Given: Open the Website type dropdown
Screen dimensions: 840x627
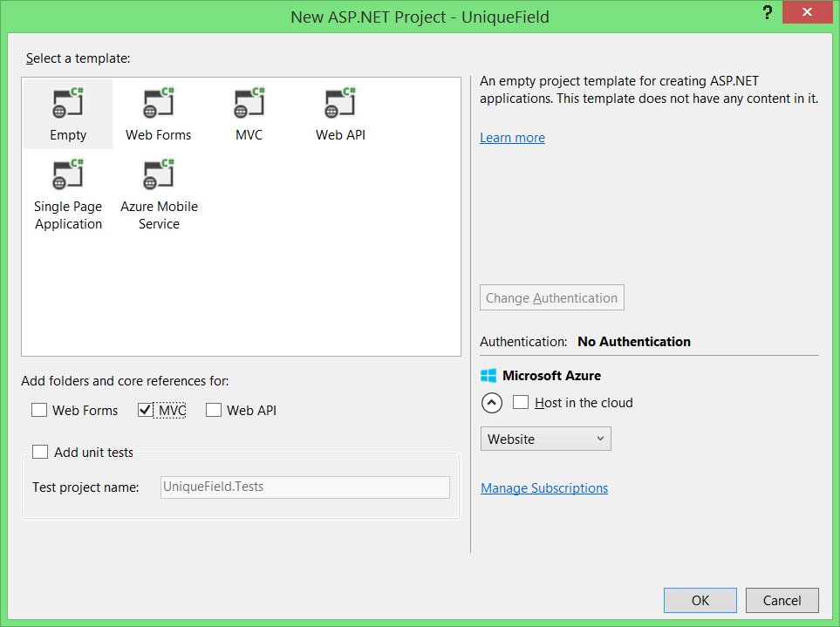Looking at the screenshot, I should (x=545, y=439).
